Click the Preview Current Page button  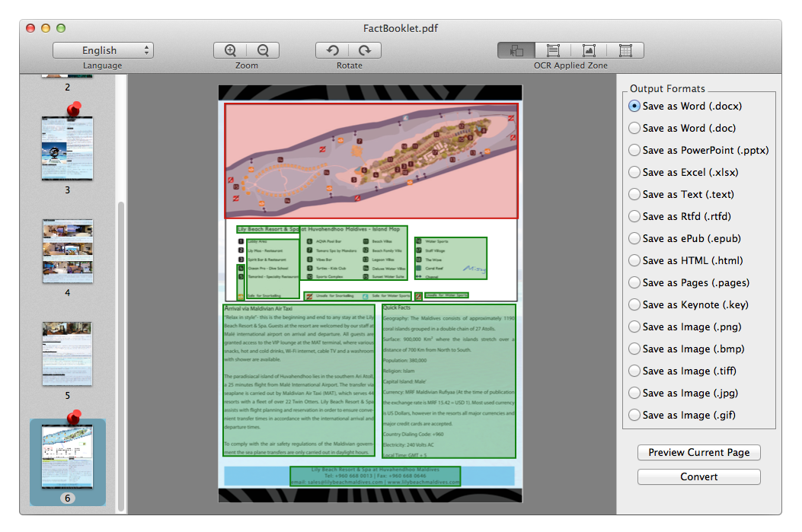(x=698, y=452)
